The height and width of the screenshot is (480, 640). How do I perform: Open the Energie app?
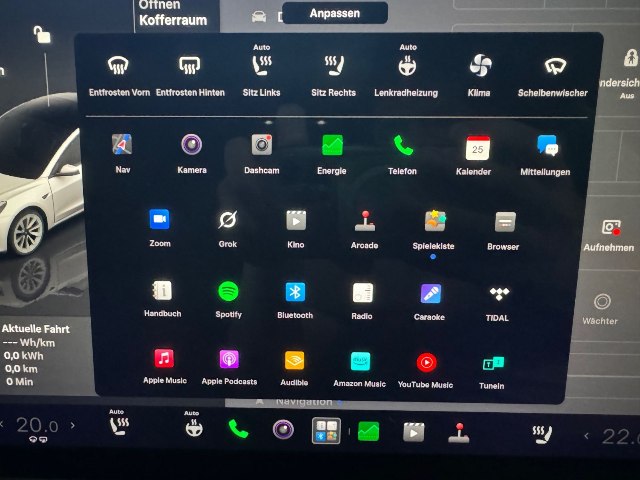[x=332, y=145]
